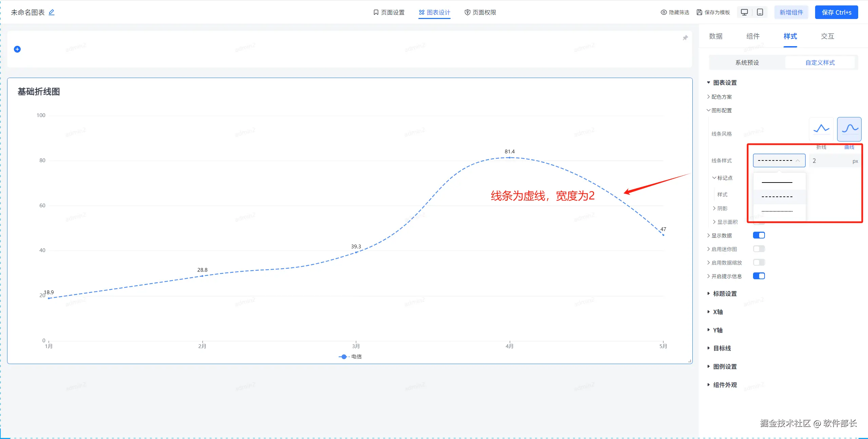Viewport: 868px width, 439px height.
Task: Click 保存为模板 save template icon
Action: [699, 12]
